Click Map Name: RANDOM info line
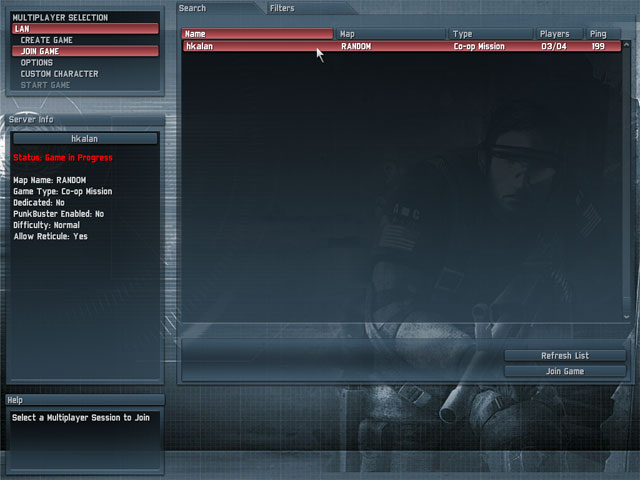Image resolution: width=640 pixels, height=480 pixels. pyautogui.click(x=49, y=180)
